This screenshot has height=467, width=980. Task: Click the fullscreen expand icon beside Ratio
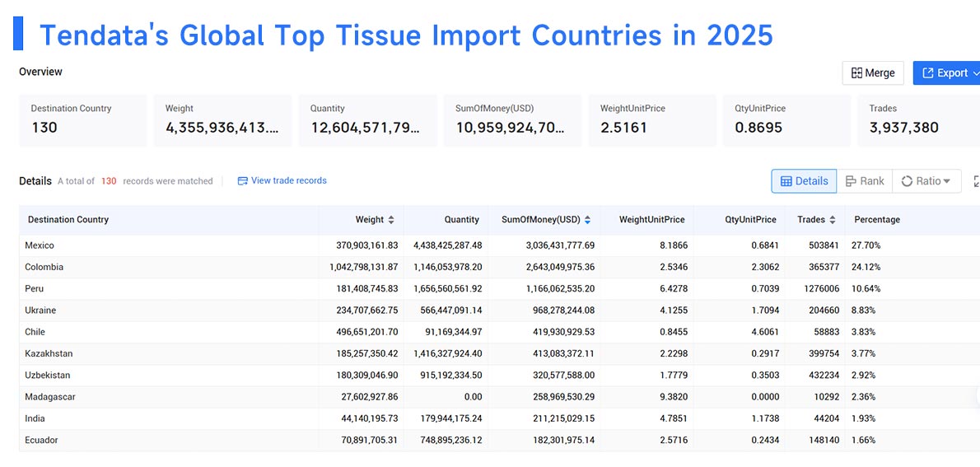pos(976,180)
